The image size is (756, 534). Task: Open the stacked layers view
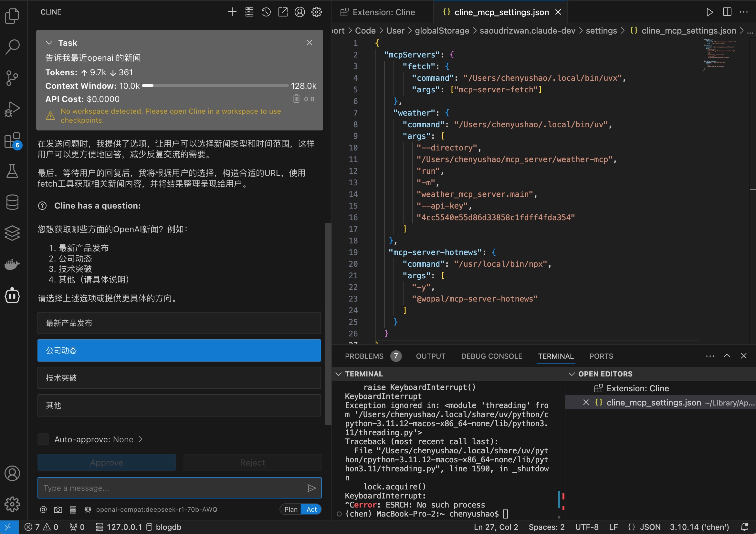coord(13,233)
